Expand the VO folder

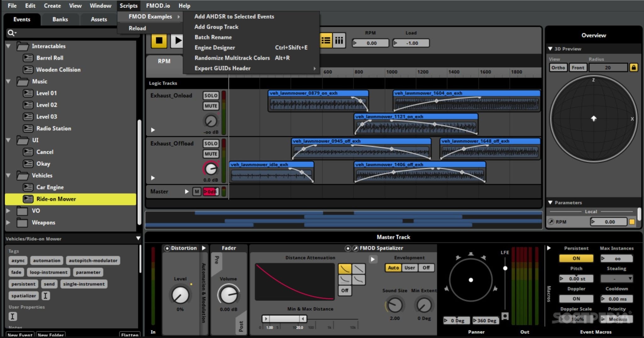pyautogui.click(x=8, y=211)
